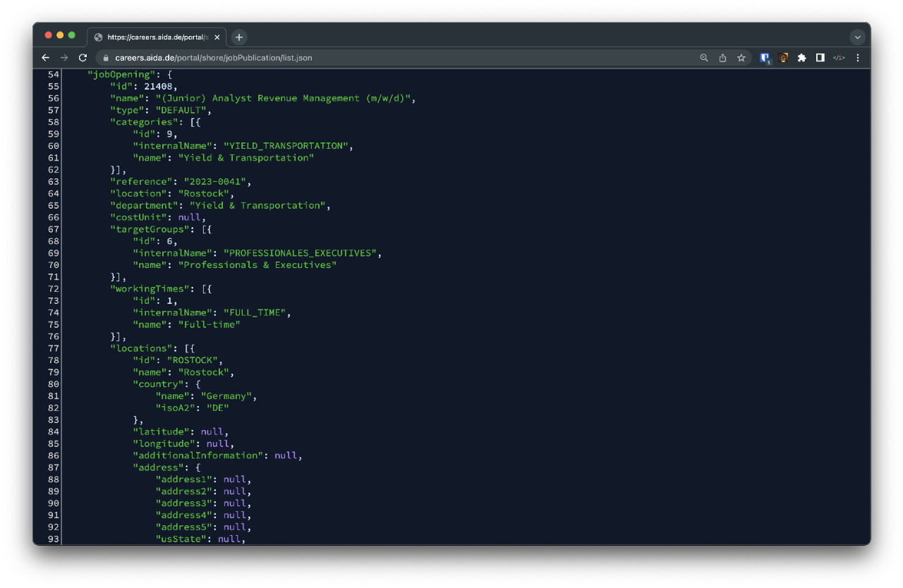The height and width of the screenshot is (588, 903).
Task: Open the share menu icon
Action: [722, 57]
